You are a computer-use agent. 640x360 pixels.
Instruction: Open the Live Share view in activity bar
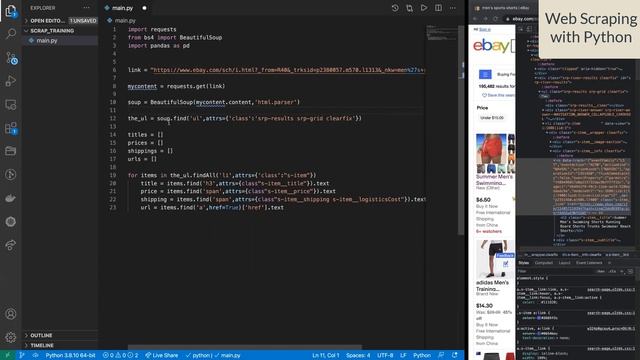(11, 245)
